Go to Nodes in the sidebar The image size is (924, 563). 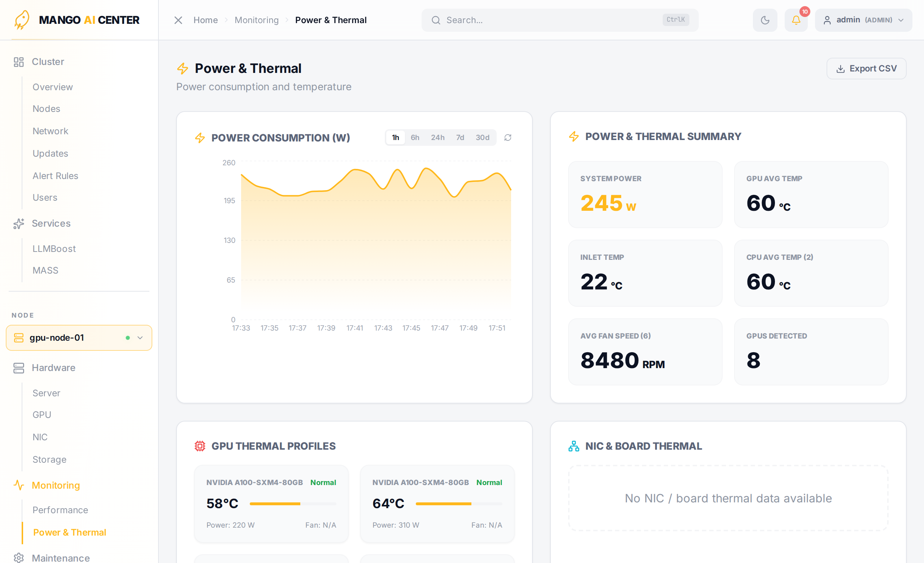point(46,109)
